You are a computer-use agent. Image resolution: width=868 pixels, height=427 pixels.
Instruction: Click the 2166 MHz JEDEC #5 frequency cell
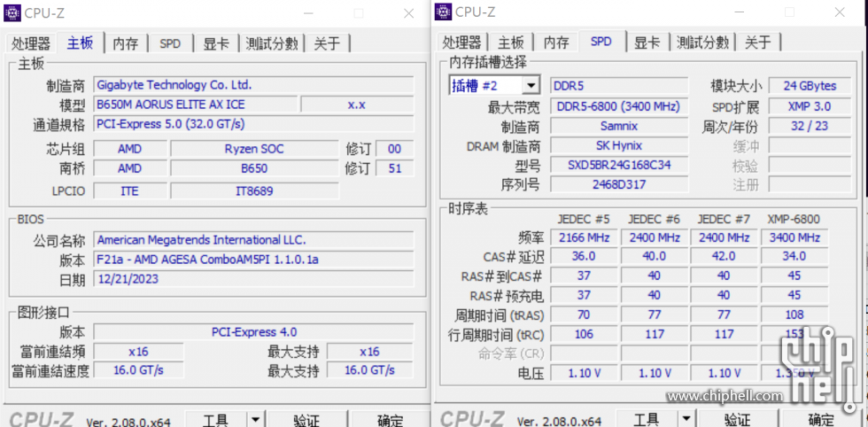coord(584,237)
